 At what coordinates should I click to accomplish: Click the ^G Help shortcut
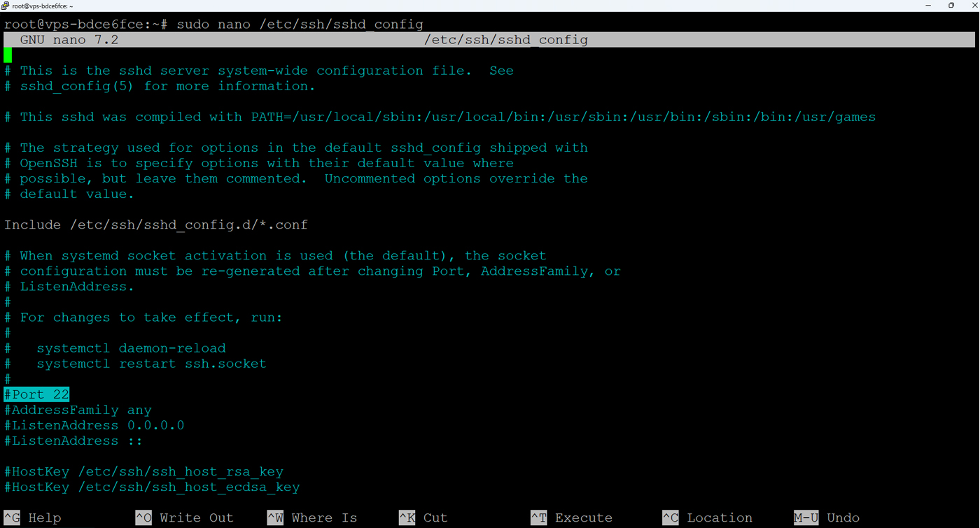[33, 518]
